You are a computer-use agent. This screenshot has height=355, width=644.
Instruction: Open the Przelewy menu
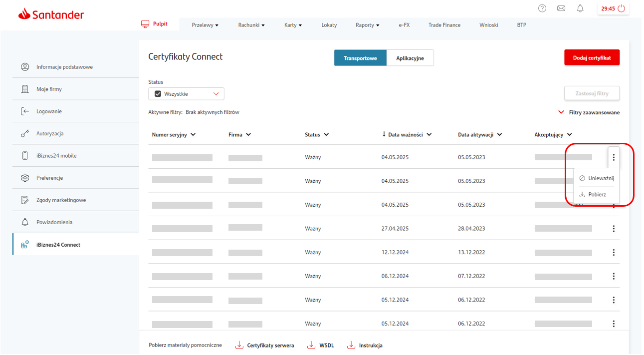pyautogui.click(x=205, y=25)
